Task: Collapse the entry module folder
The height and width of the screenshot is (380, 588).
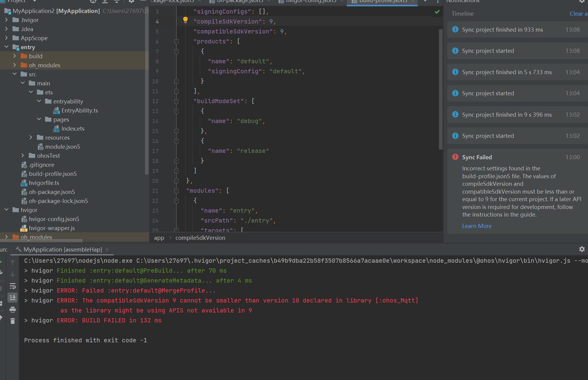Action: 6,47
